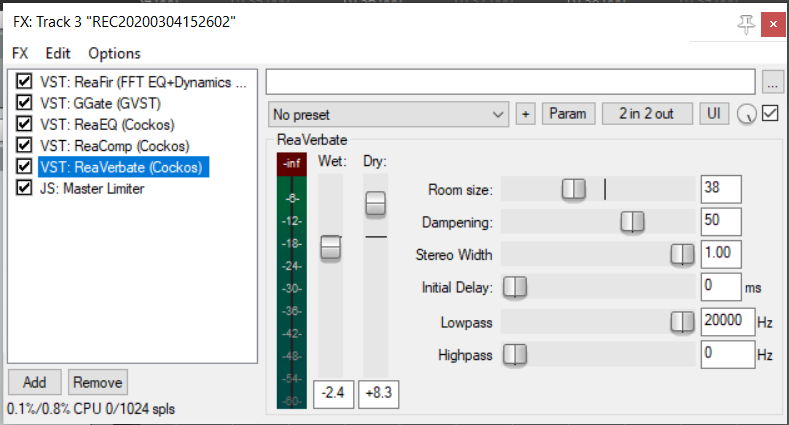Click the Stereo Width slider handle
Viewport: 789px width, 425px height.
click(x=682, y=254)
